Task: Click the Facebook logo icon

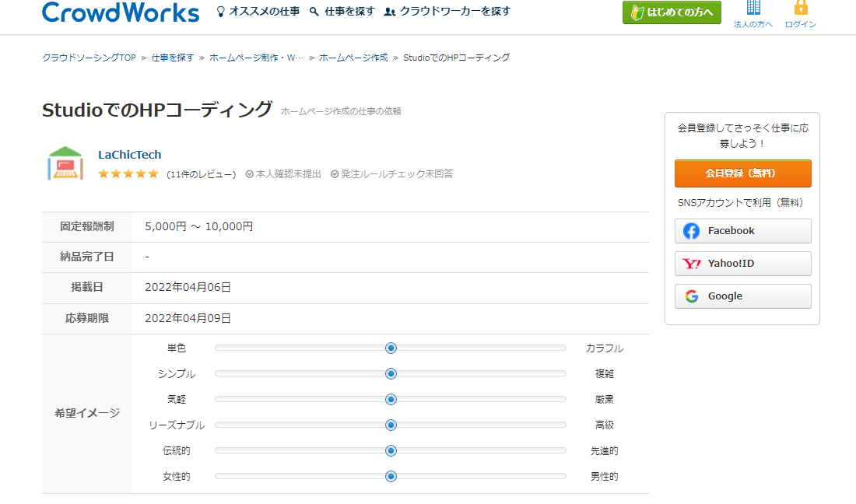Action: (691, 231)
